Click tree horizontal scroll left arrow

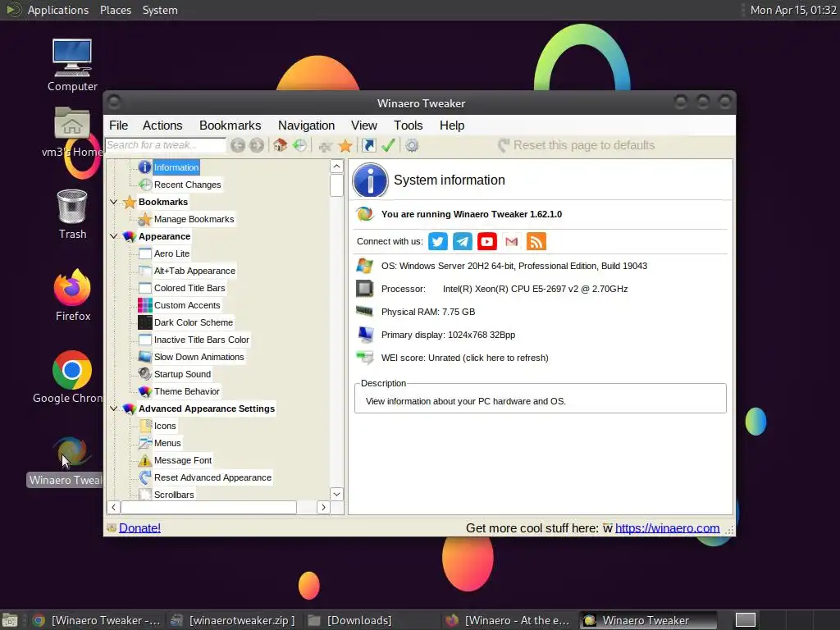click(113, 507)
